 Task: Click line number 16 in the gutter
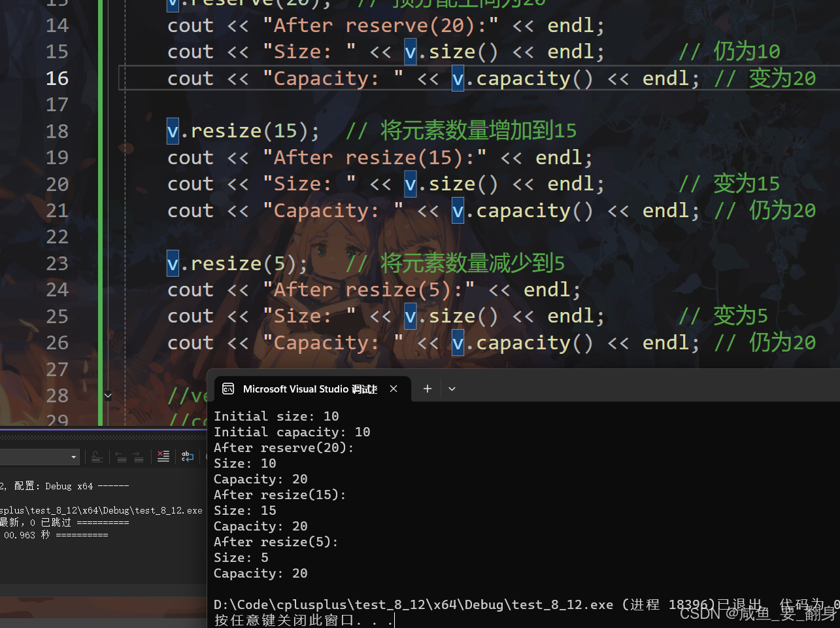pos(57,78)
